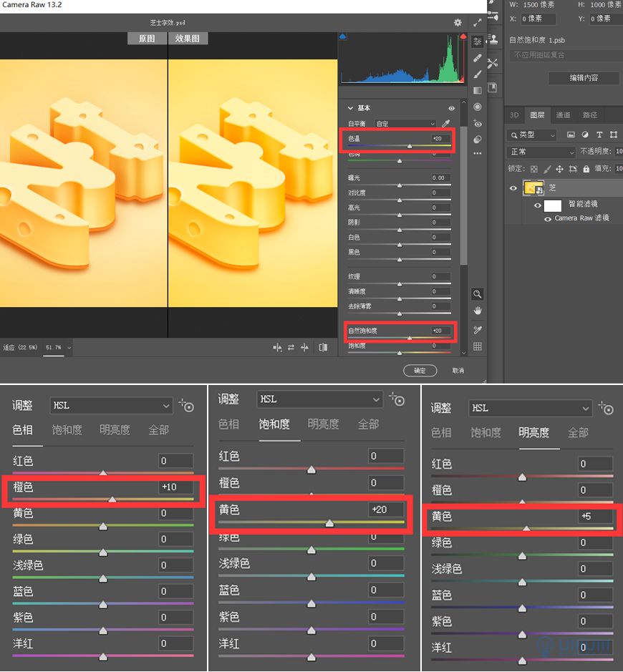Hide the 芝 layer visibility
Screen dimensions: 623x672
(x=512, y=188)
